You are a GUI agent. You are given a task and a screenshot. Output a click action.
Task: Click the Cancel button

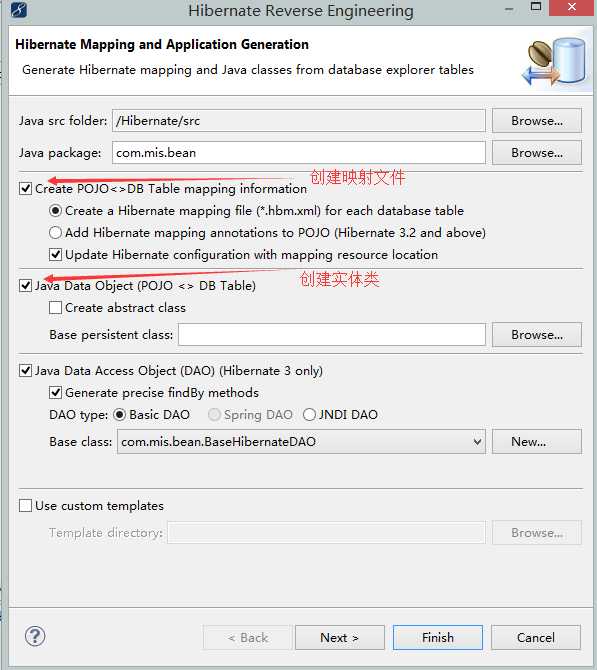[536, 638]
